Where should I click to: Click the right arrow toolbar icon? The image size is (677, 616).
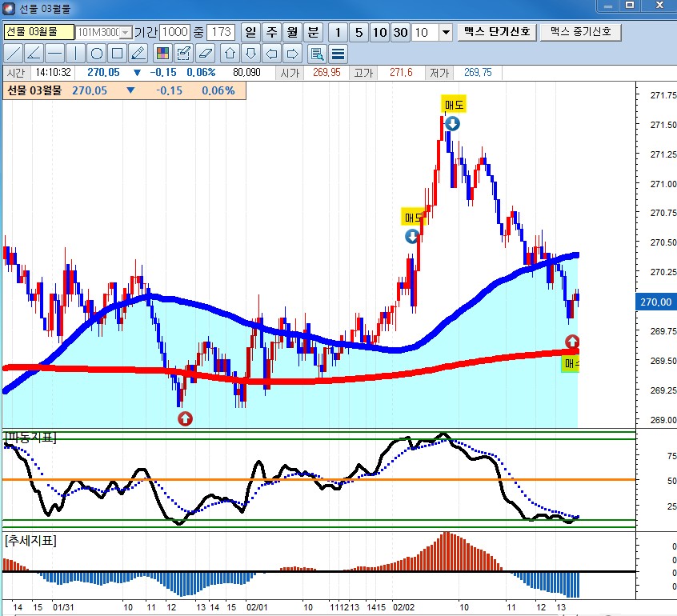pos(293,54)
